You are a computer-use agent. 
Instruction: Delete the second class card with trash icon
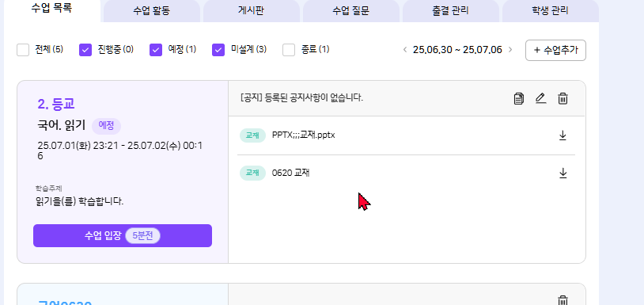click(x=563, y=300)
